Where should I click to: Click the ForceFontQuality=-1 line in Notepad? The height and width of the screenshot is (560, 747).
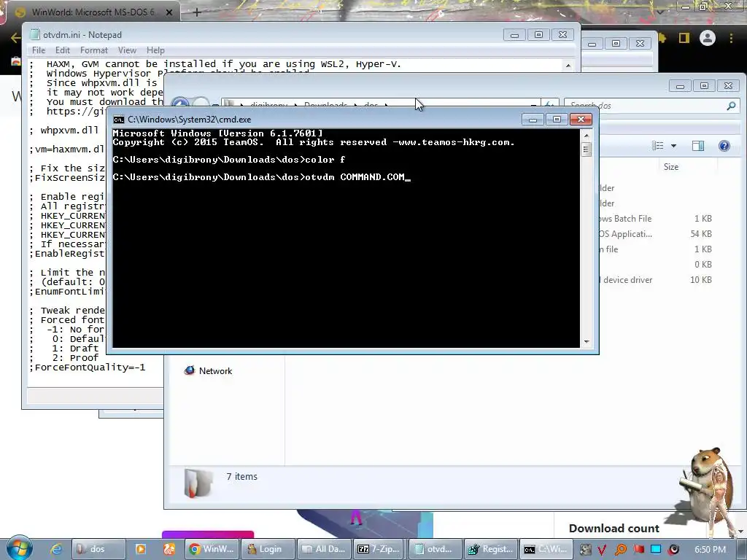coord(88,367)
